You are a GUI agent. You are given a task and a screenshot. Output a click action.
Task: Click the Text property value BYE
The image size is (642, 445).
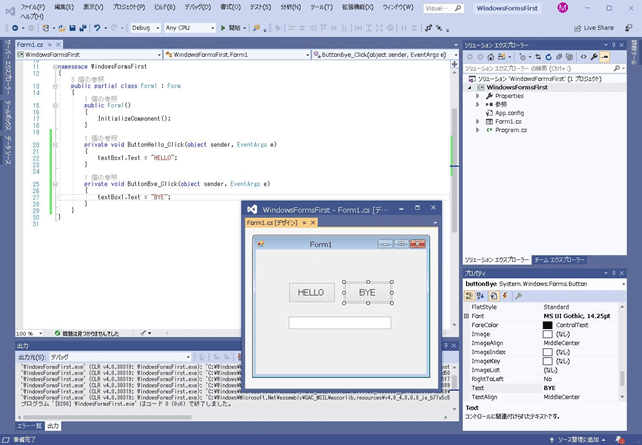(x=549, y=388)
